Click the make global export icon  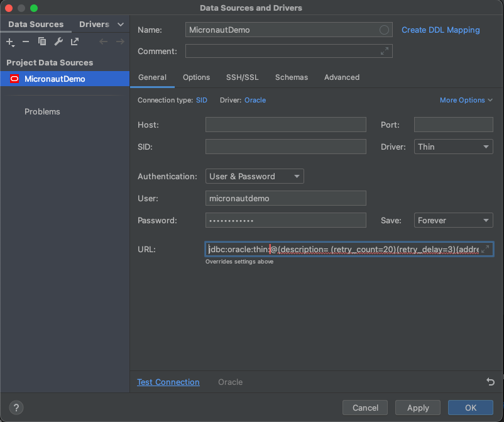click(75, 42)
